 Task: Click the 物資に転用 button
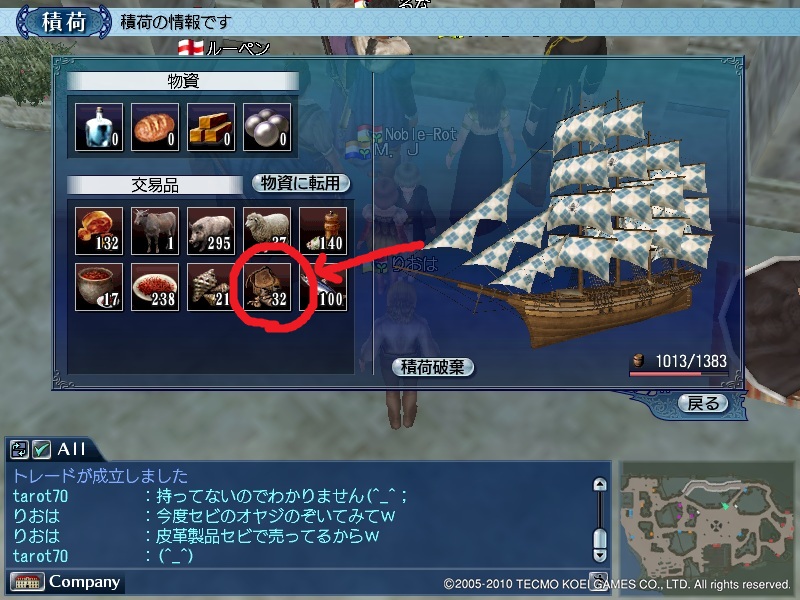pos(301,183)
